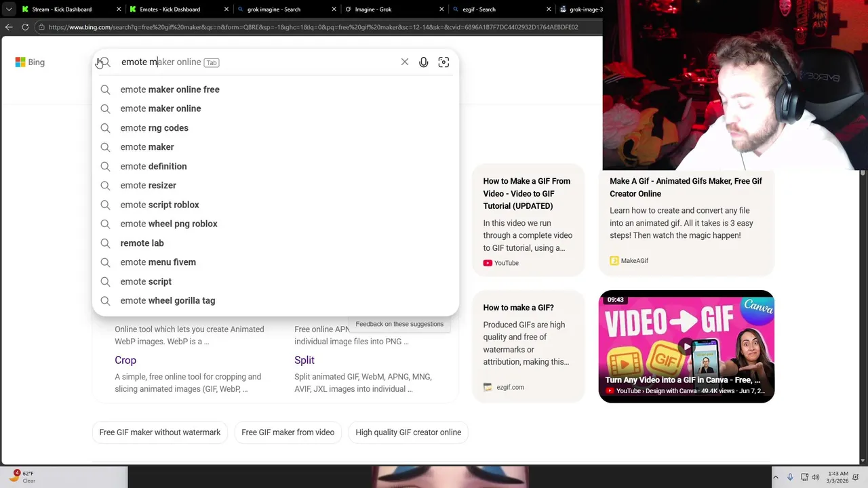Click the MakeAGif source icon
This screenshot has height=488, width=868.
pyautogui.click(x=614, y=260)
